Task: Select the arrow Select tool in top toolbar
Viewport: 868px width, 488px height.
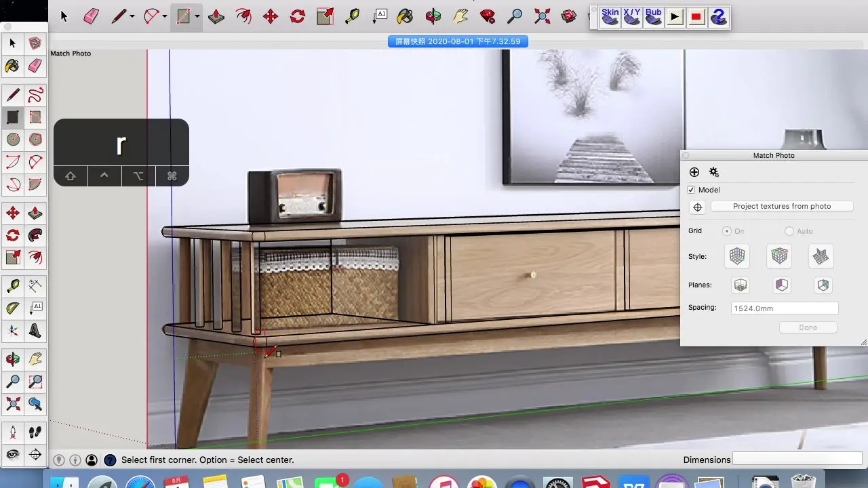Action: click(64, 16)
